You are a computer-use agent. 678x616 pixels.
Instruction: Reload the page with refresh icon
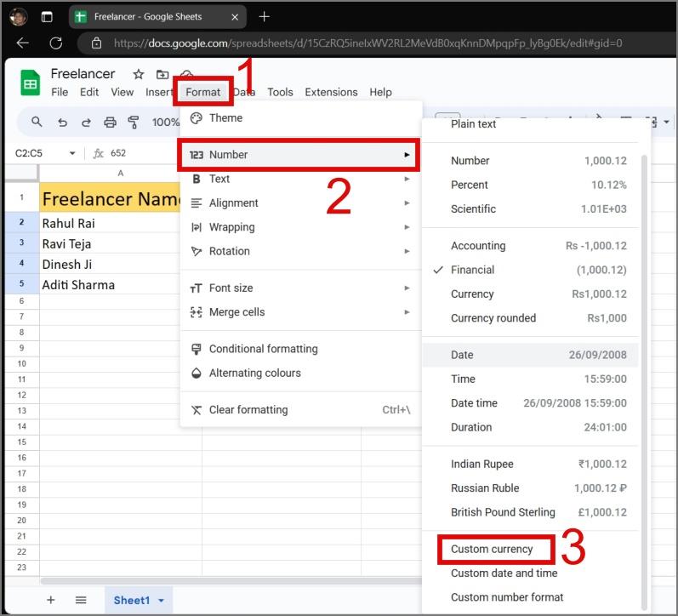pyautogui.click(x=56, y=43)
